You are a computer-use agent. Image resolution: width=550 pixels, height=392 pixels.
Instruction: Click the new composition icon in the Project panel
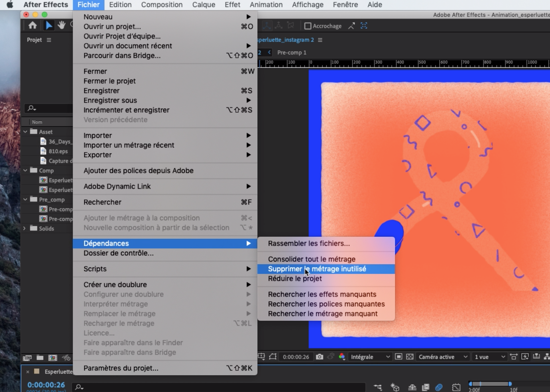(x=53, y=358)
